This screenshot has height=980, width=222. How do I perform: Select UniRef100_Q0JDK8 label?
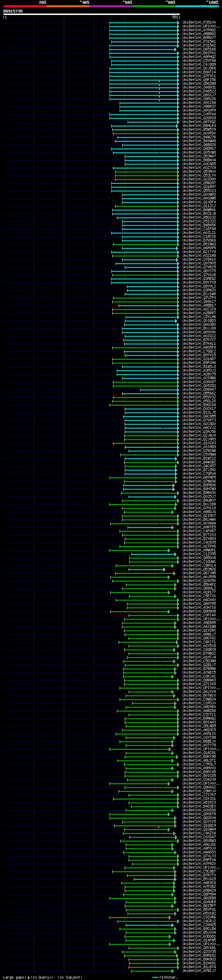pyautogui.click(x=199, y=68)
